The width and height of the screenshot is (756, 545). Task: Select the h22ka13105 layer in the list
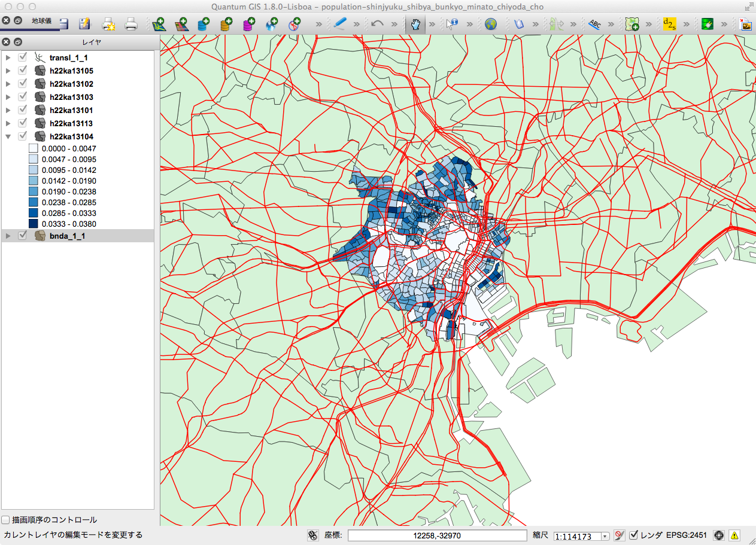point(71,71)
